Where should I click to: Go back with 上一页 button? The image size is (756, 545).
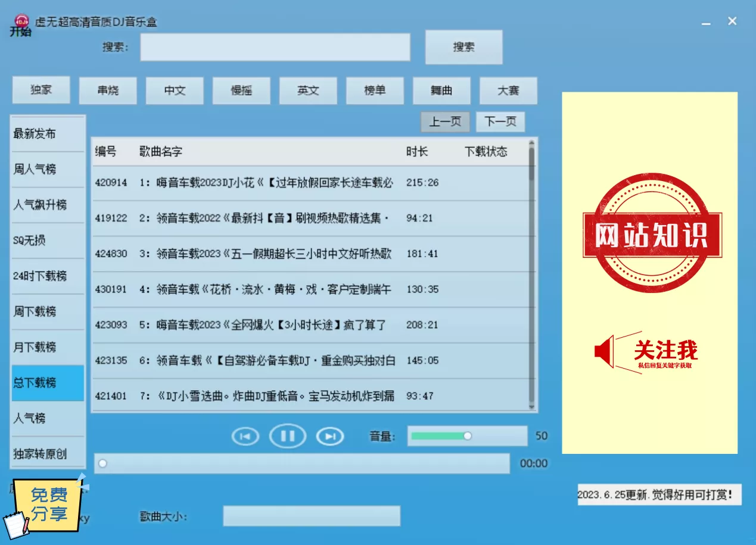point(445,122)
